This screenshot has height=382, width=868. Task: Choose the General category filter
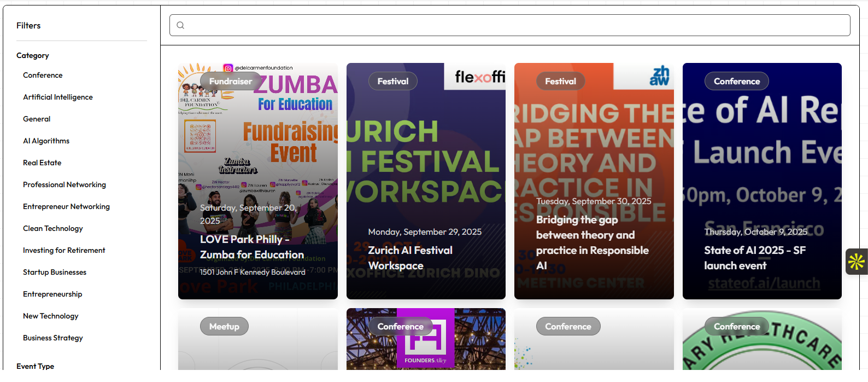[37, 119]
